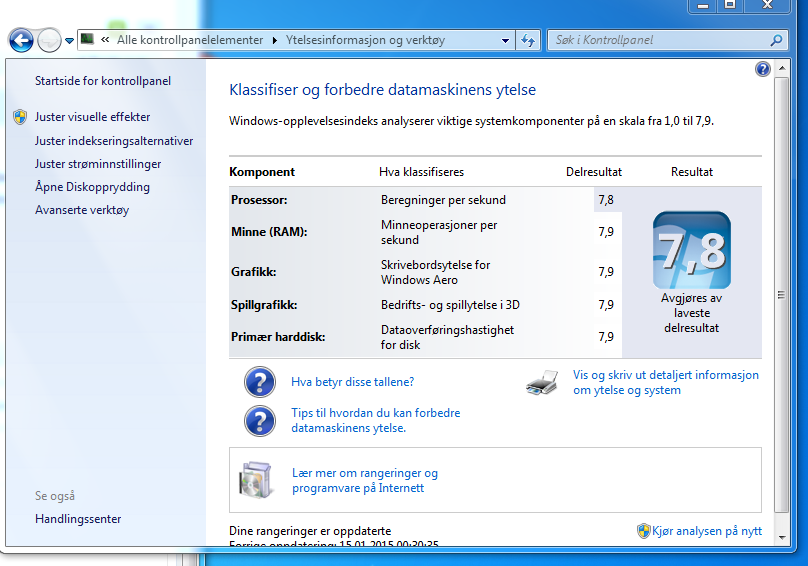
Task: Open Alle kontrollpanelelementer breadcrumb
Action: point(190,40)
